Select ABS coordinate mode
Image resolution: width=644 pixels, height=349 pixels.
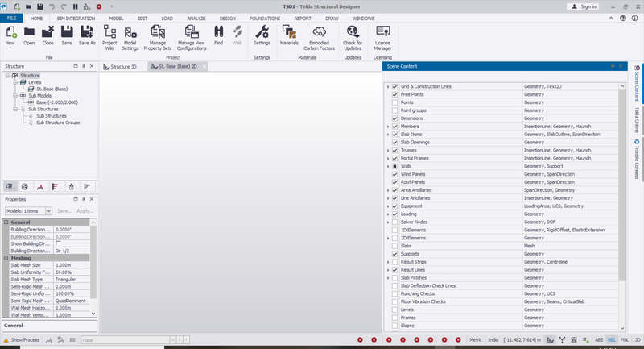599,340
